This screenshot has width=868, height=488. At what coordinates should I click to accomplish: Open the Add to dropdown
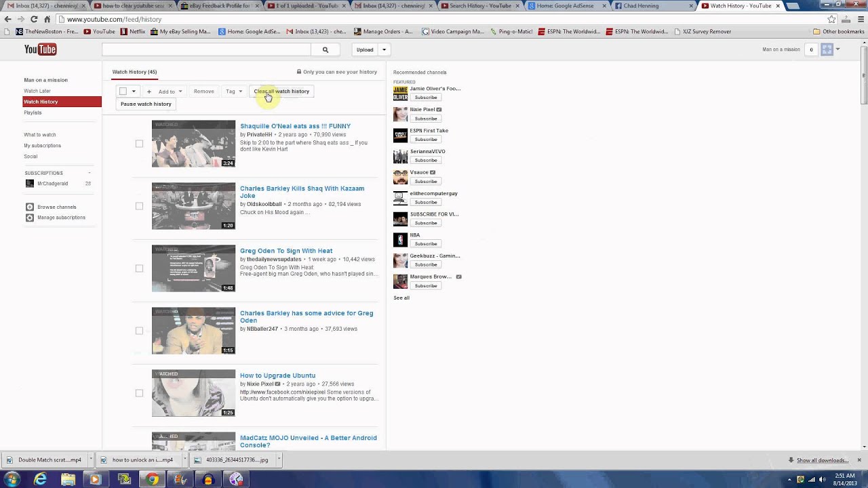tap(165, 91)
